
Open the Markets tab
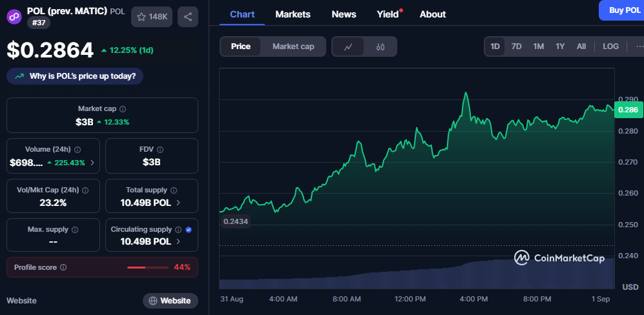(x=293, y=14)
